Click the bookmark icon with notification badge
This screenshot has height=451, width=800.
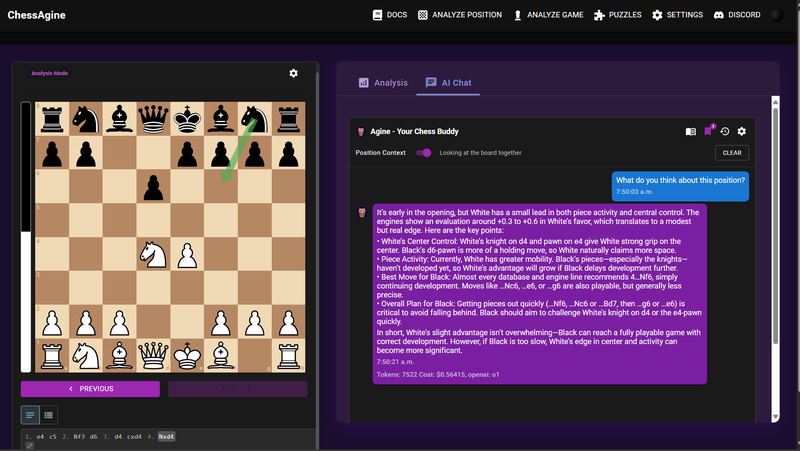coord(708,131)
